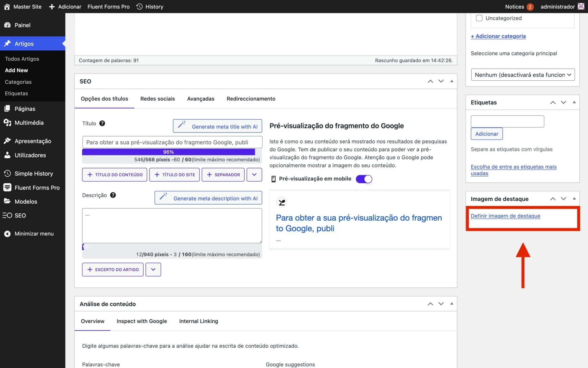
Task: Click Generate meta title with AI
Action: 217,126
